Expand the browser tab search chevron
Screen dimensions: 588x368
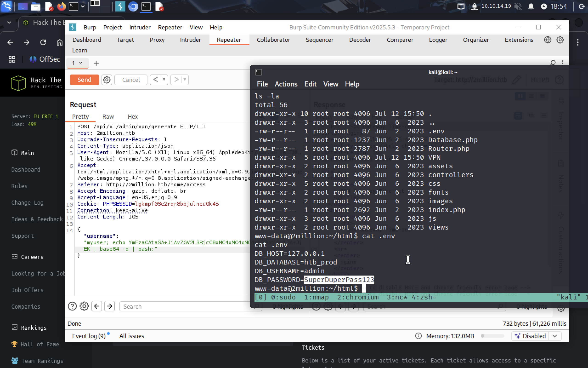coord(9,22)
